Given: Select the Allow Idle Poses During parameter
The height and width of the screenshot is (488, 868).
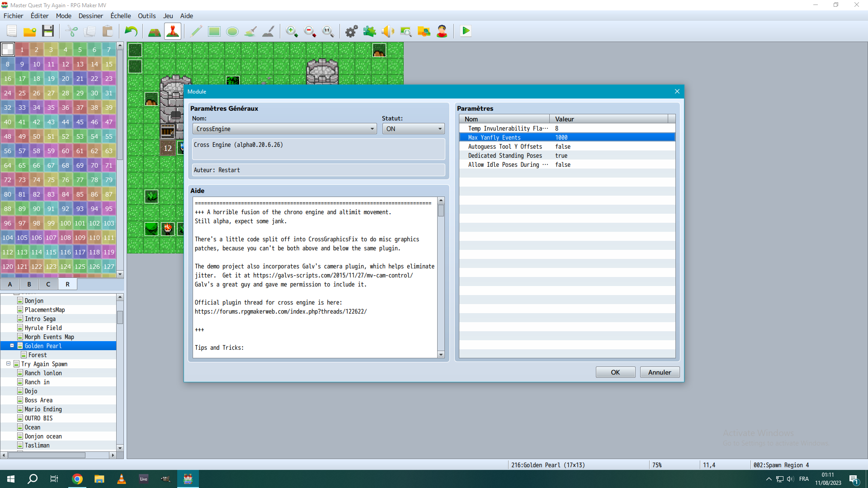Looking at the screenshot, I should [x=567, y=164].
